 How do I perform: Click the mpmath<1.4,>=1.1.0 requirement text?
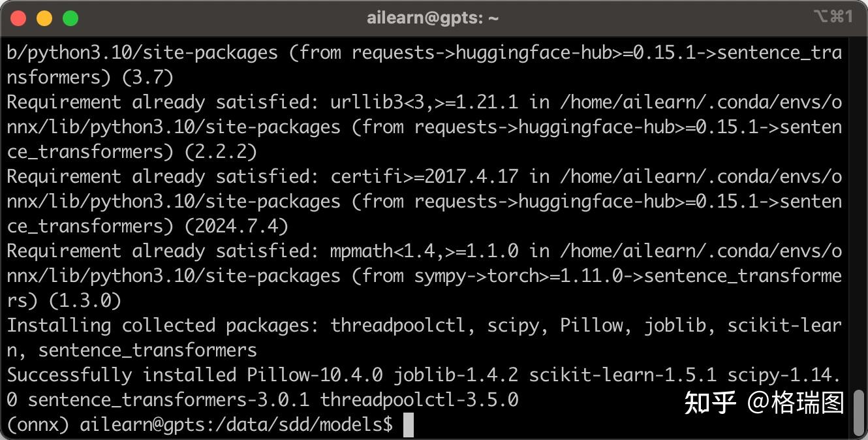point(424,251)
